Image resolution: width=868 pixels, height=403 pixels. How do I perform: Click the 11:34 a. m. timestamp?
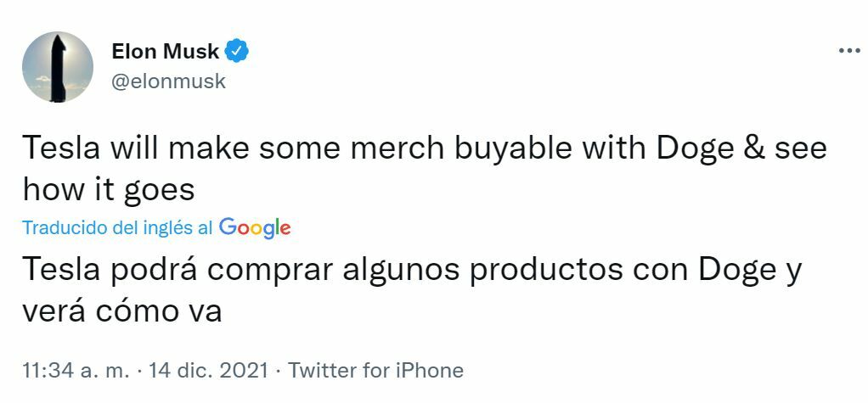76,371
